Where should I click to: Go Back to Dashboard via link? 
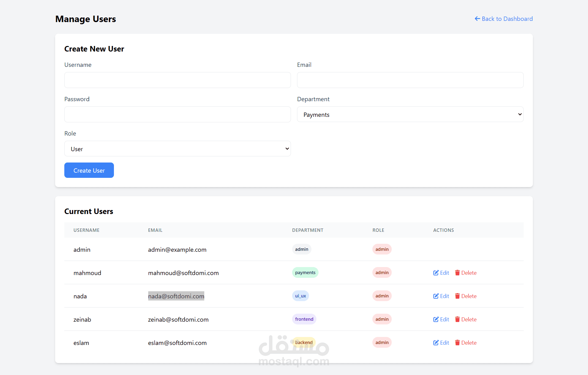(507, 19)
